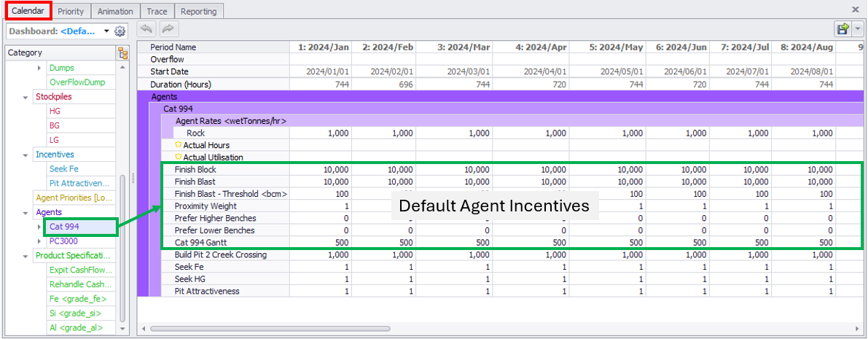Close the panel with the X button
The width and height of the screenshot is (868, 339).
pyautogui.click(x=855, y=9)
